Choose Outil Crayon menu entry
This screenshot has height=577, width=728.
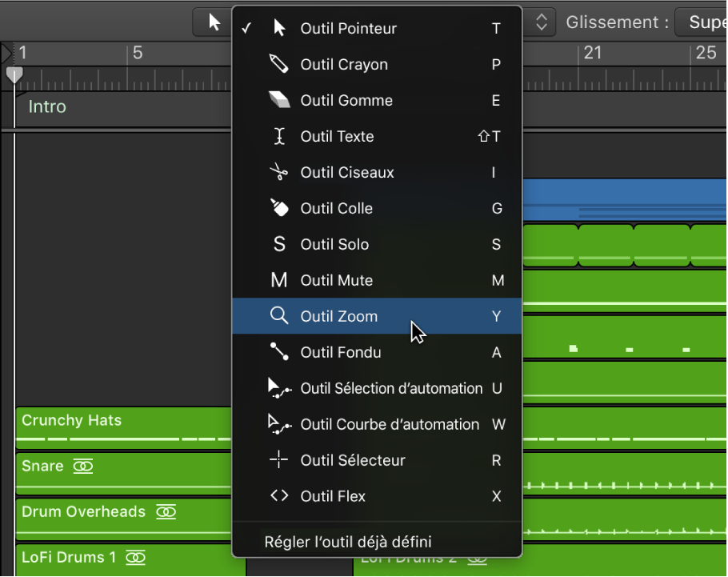coord(377,64)
